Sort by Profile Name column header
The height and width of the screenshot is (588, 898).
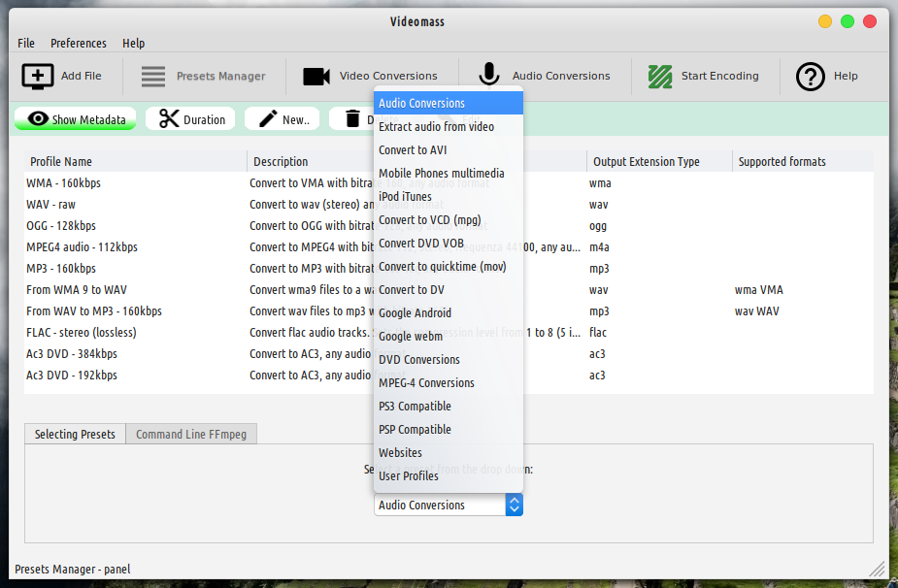tap(136, 161)
